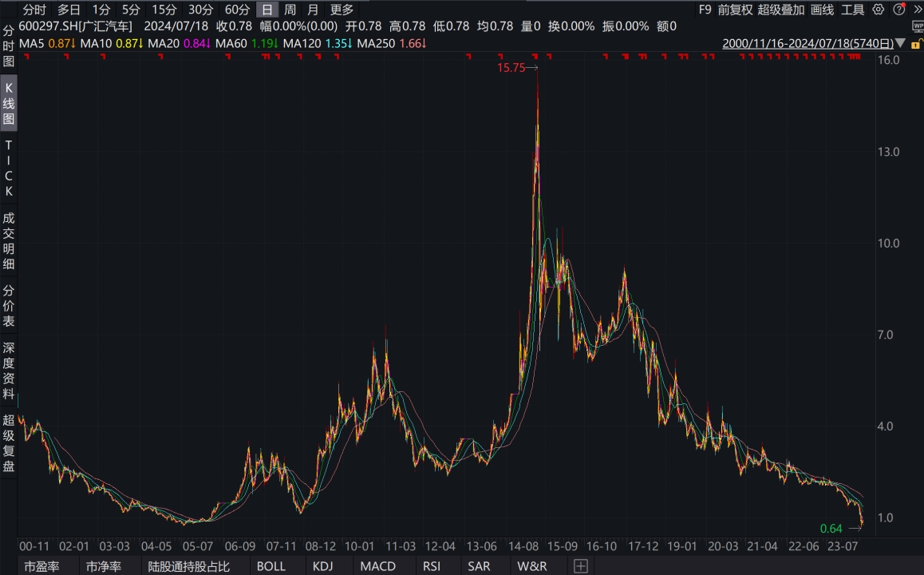Click the 画线 drawing button
Viewport: 924px width, 575px height.
click(822, 10)
